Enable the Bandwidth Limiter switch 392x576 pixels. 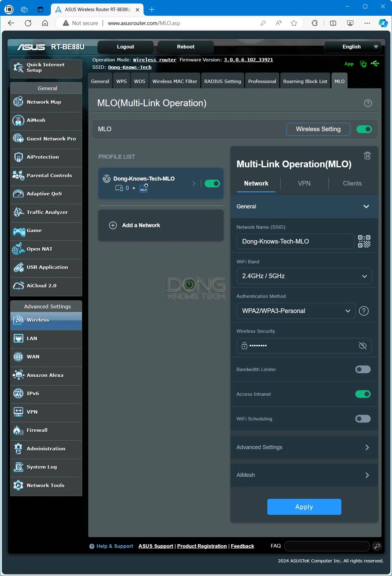363,369
